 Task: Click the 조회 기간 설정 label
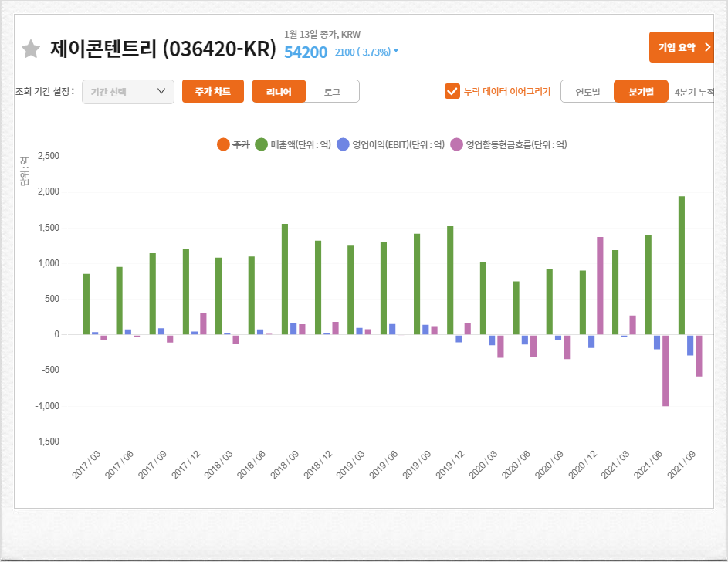[45, 91]
